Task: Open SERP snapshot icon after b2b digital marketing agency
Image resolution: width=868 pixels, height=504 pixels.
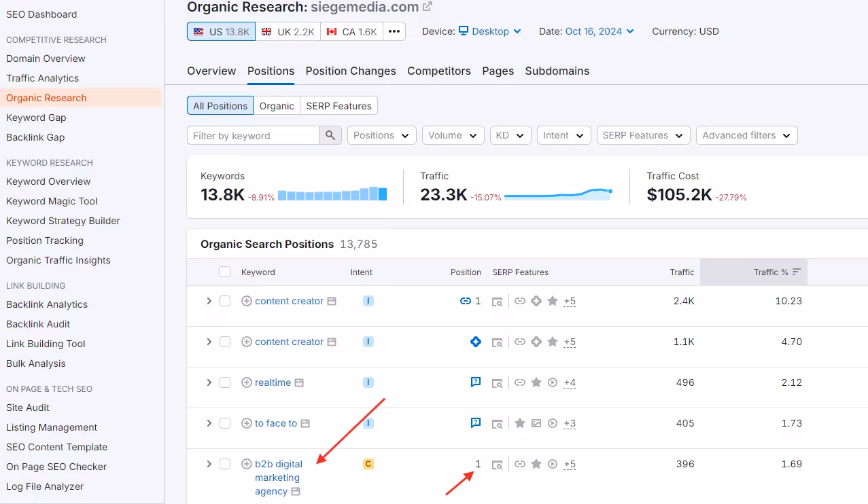Action: [x=296, y=491]
